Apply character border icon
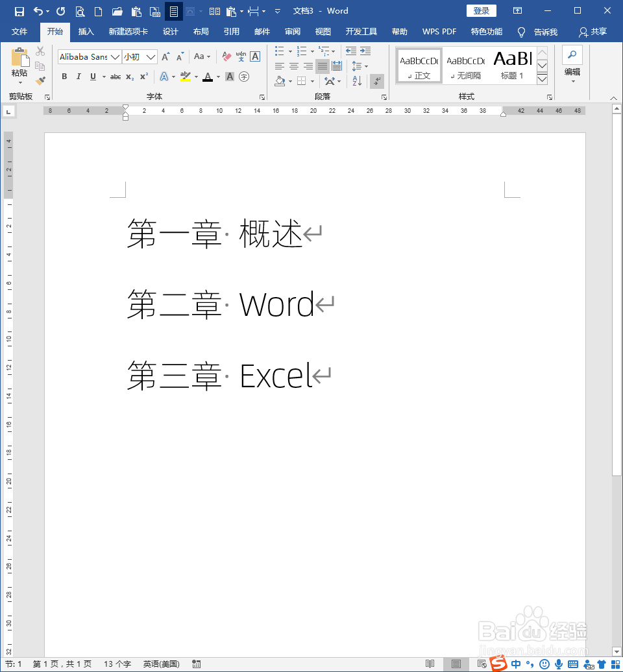 [255, 56]
